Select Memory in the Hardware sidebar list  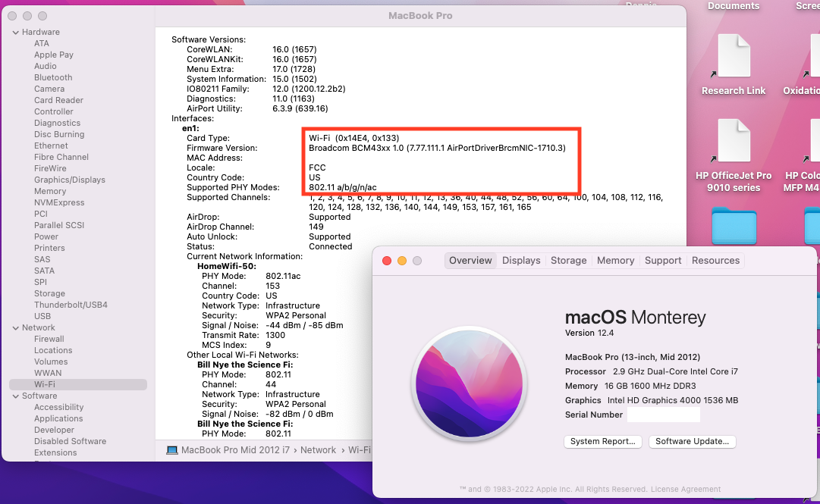click(50, 192)
